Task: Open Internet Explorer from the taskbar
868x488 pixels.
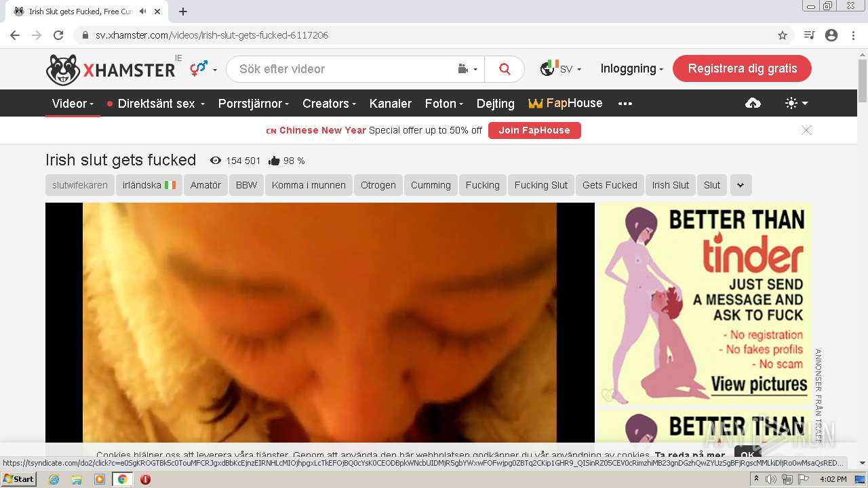Action: (54, 479)
